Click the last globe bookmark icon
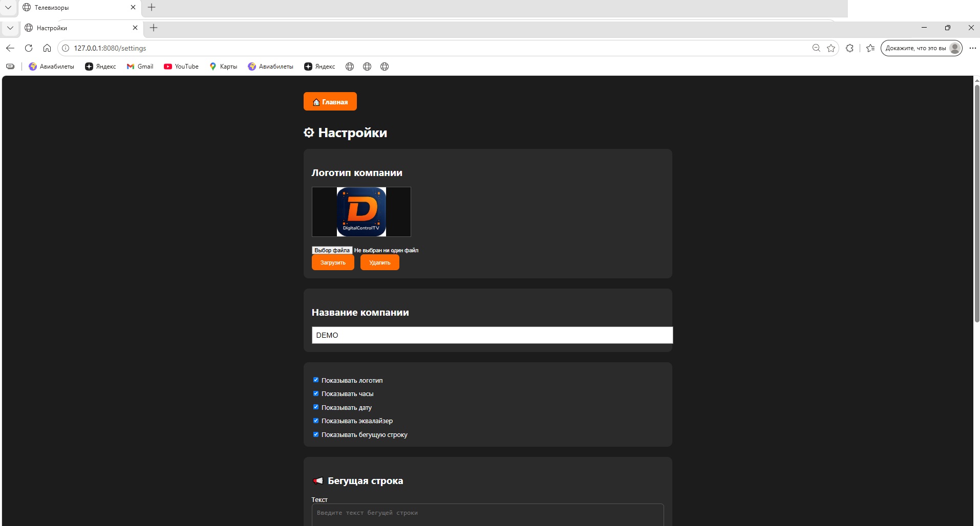The height and width of the screenshot is (526, 980). (x=385, y=67)
